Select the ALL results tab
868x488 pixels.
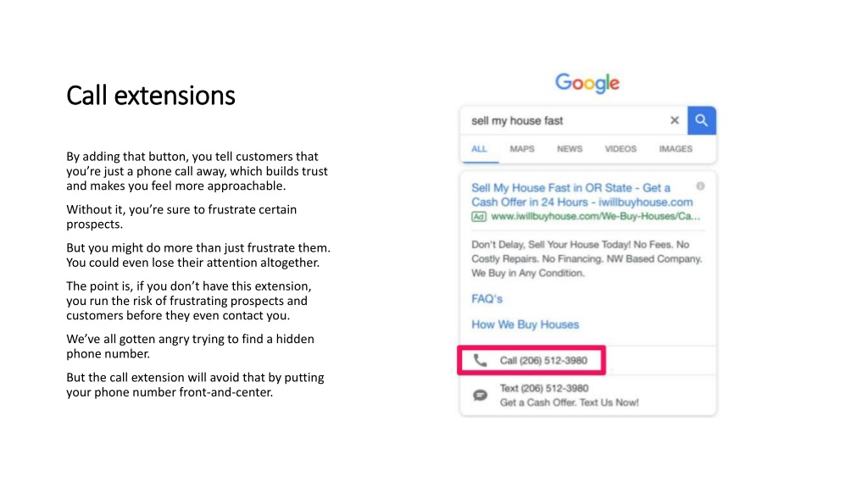pyautogui.click(x=480, y=149)
